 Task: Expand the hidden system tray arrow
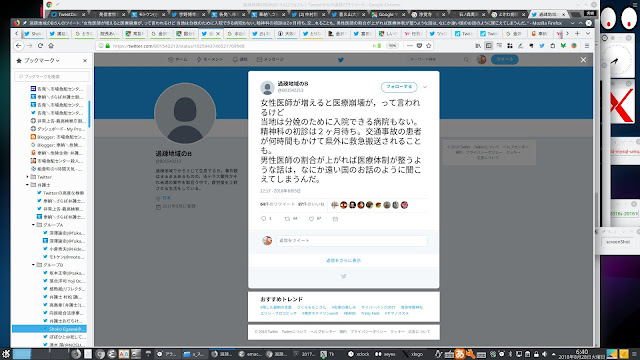coord(553,354)
